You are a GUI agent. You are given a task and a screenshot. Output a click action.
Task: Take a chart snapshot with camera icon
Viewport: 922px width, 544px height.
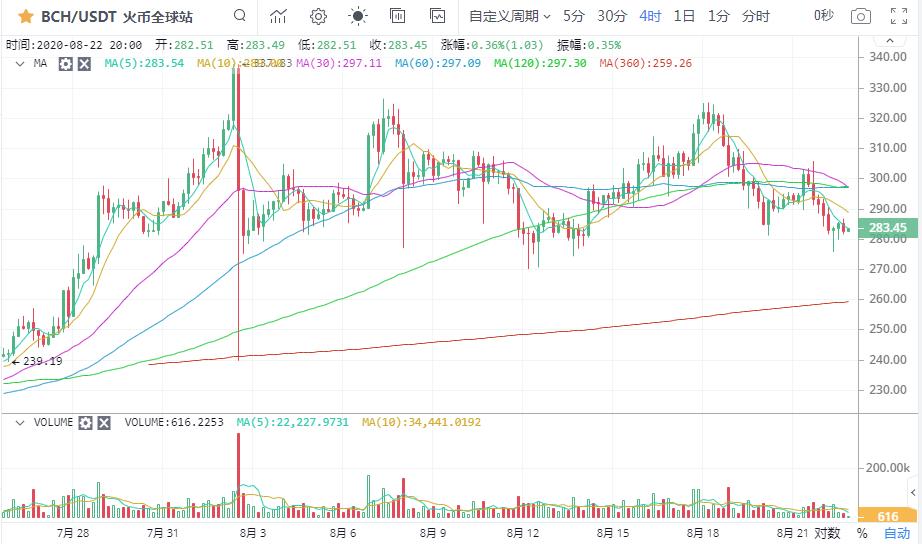coord(860,16)
